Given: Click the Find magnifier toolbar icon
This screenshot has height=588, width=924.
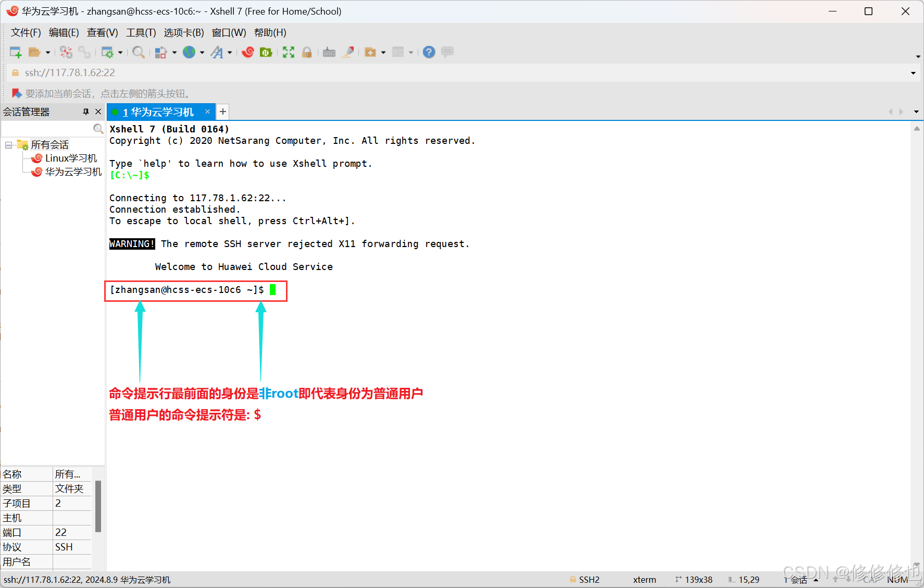Looking at the screenshot, I should pos(138,52).
